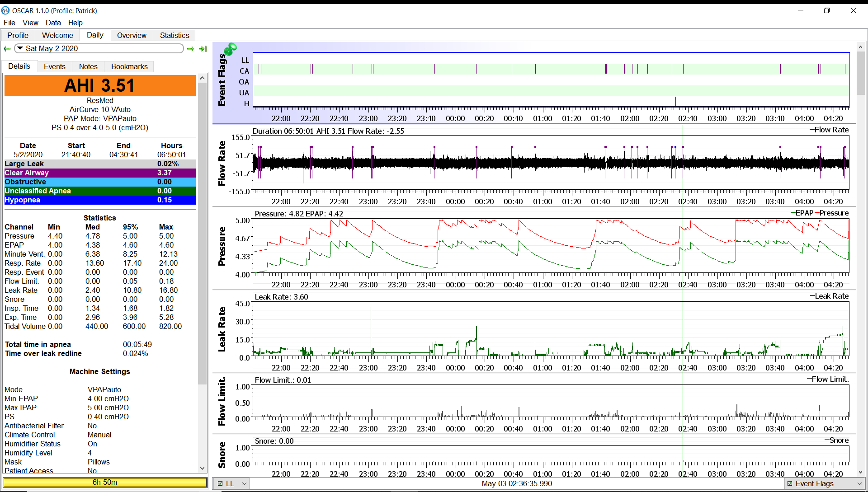Switch to the Welcome tab
The image size is (868, 492).
click(57, 35)
